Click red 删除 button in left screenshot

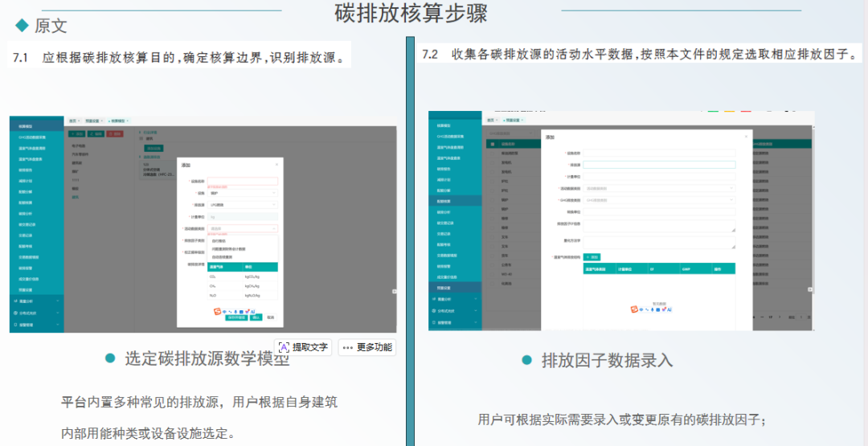point(115,134)
